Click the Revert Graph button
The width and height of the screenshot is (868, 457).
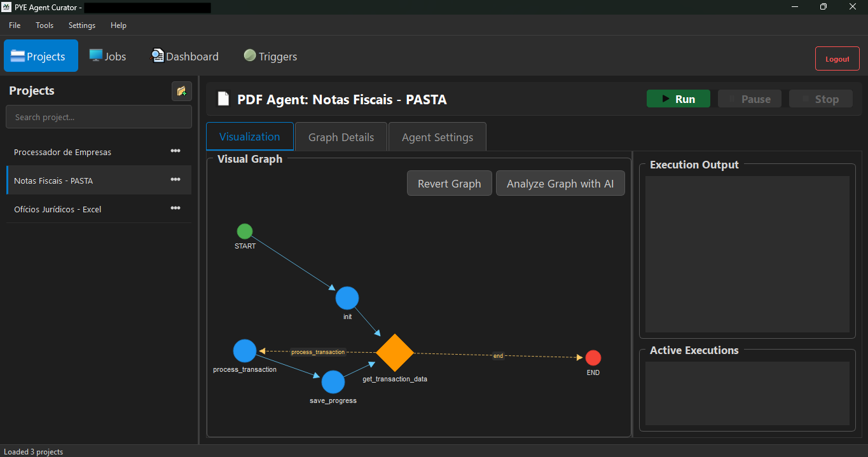click(449, 184)
